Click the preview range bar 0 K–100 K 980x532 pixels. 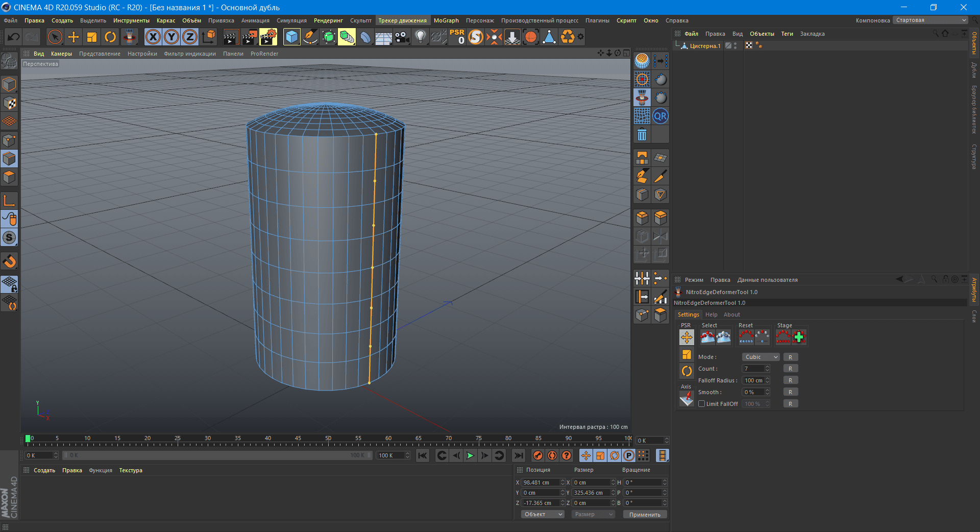pos(217,455)
